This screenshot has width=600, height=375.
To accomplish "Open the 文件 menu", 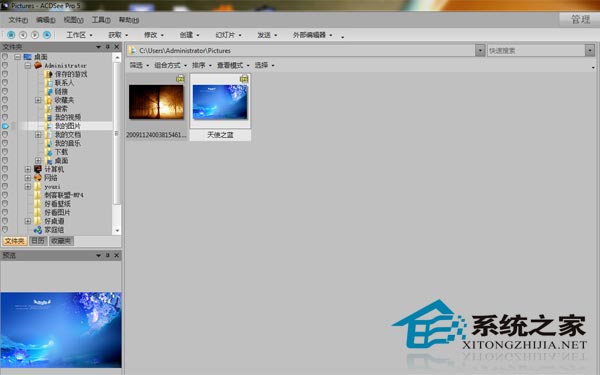I will pos(18,20).
